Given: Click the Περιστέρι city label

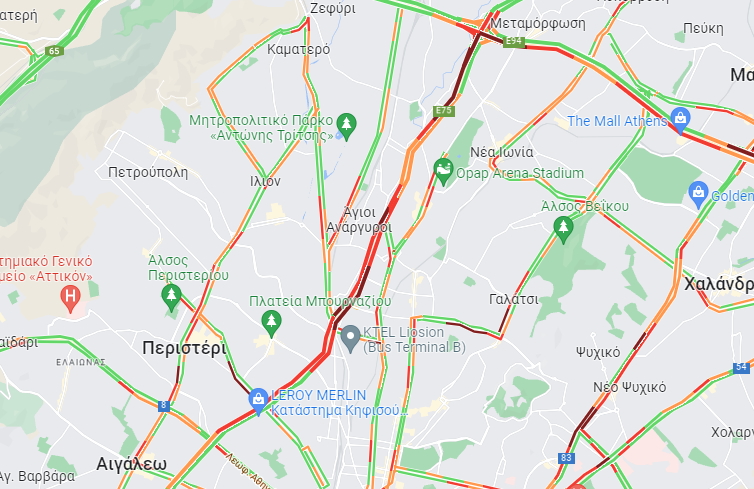Looking at the screenshot, I should (184, 348).
